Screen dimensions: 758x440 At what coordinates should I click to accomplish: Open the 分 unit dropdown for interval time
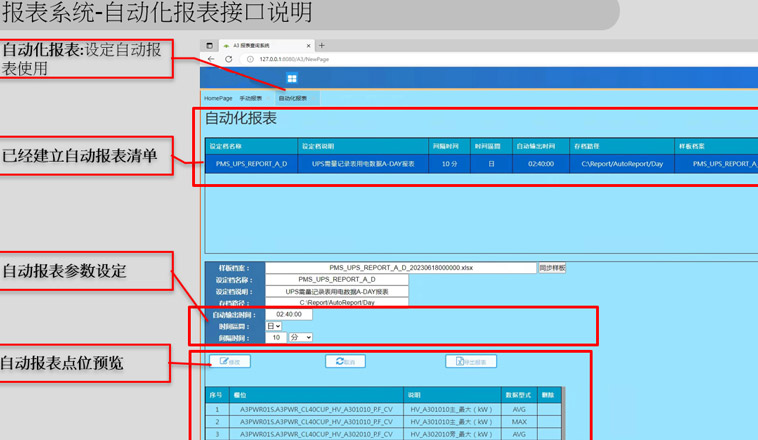pyautogui.click(x=300, y=338)
